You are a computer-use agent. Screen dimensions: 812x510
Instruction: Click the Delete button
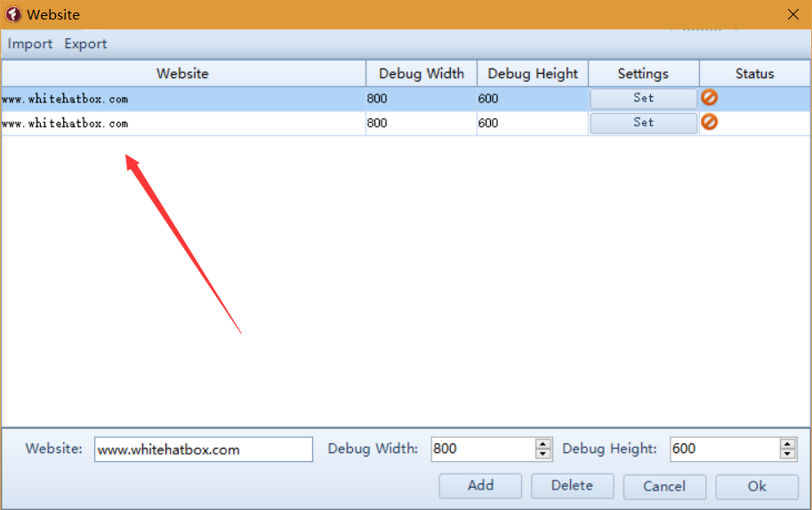click(x=572, y=486)
